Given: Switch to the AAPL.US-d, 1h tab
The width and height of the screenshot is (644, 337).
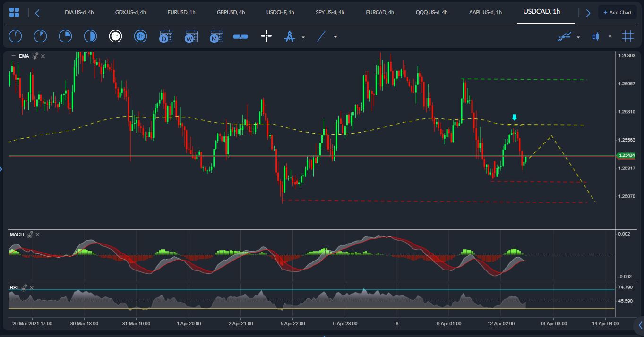Looking at the screenshot, I should pyautogui.click(x=485, y=12).
